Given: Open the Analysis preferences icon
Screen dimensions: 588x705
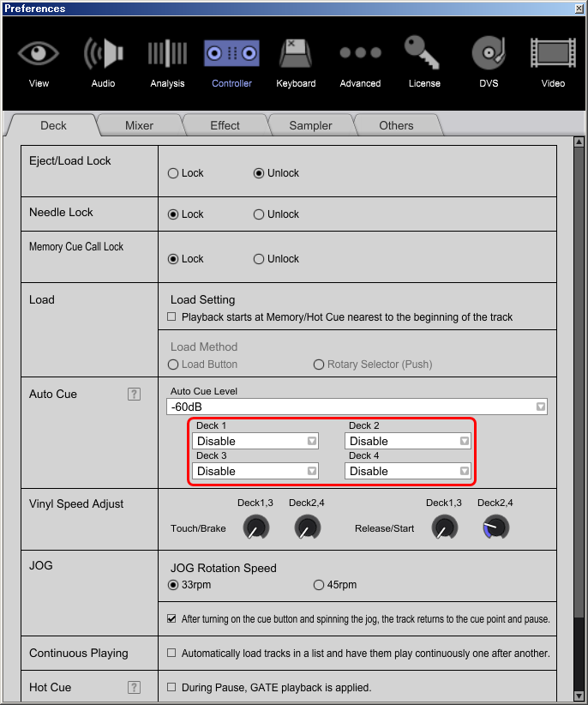Looking at the screenshot, I should coord(167,54).
